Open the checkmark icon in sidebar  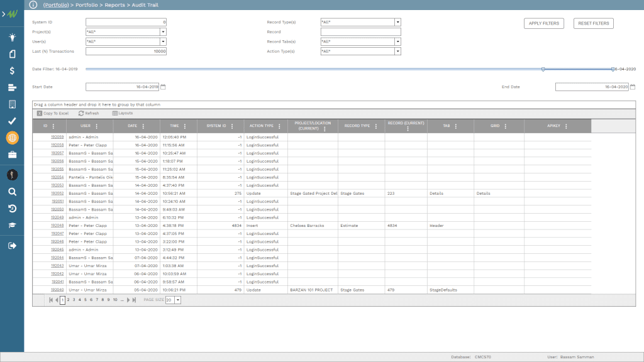[12, 121]
